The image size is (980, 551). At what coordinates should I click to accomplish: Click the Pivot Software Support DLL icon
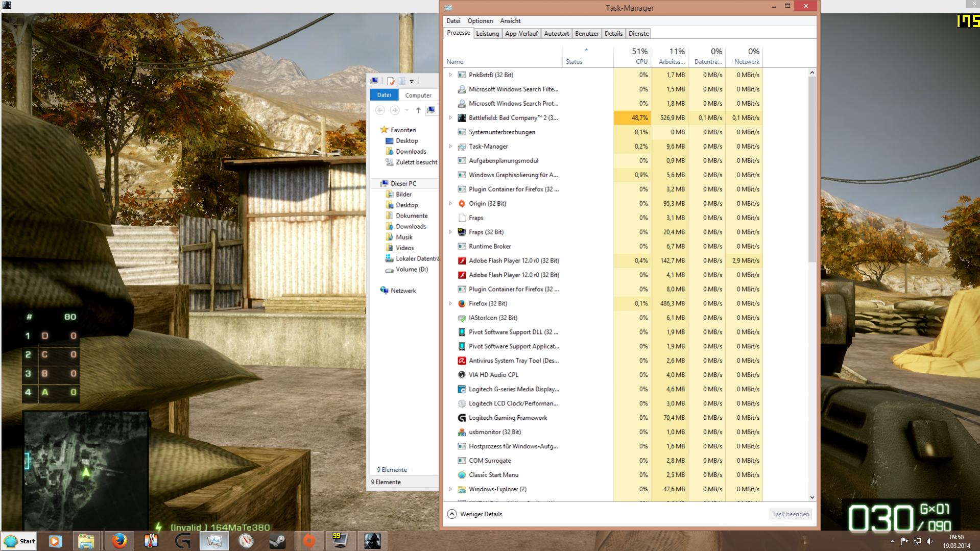(x=462, y=332)
